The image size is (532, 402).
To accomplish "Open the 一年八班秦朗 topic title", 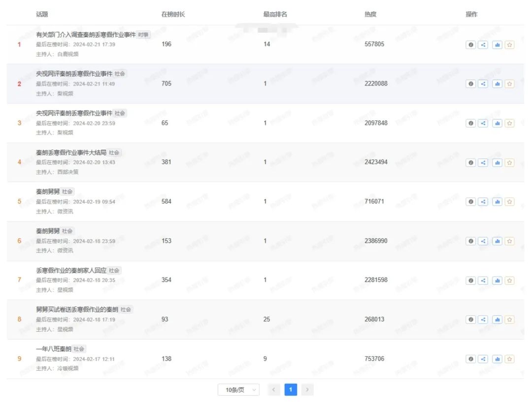I will click(54, 349).
